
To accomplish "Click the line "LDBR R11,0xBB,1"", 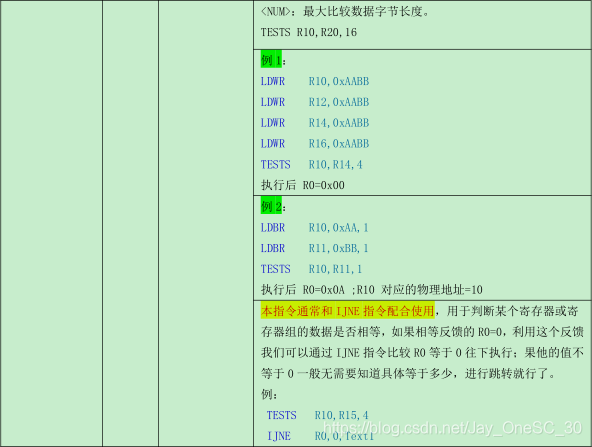I will [x=314, y=248].
